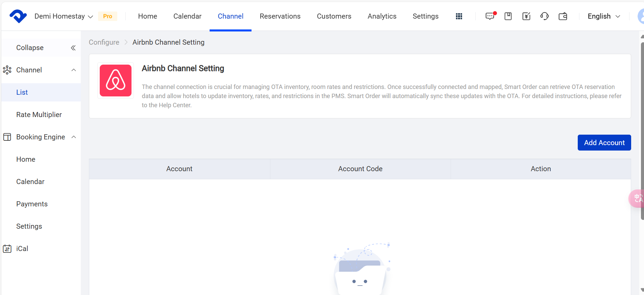Open the apps grid icon
The width and height of the screenshot is (644, 295).
tap(459, 16)
